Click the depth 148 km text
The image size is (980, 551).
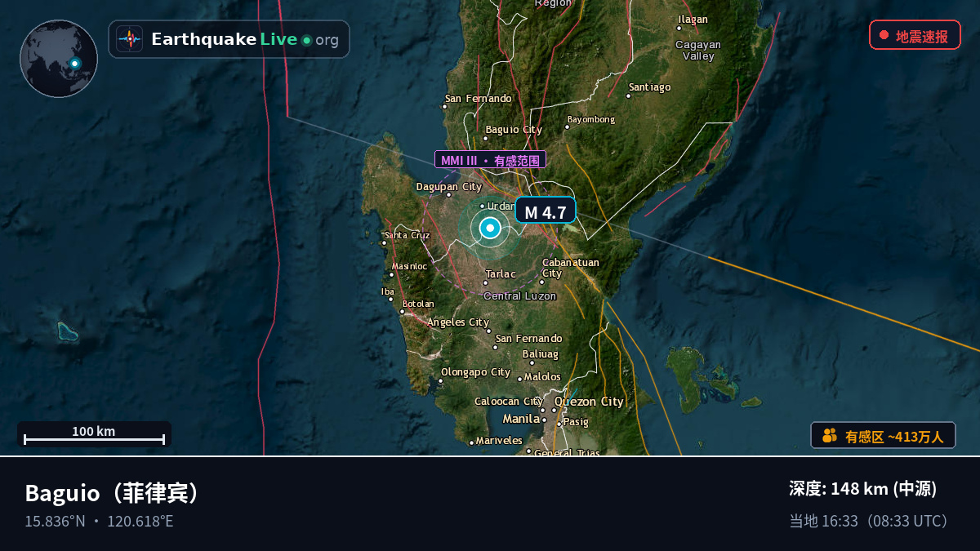[x=862, y=489]
